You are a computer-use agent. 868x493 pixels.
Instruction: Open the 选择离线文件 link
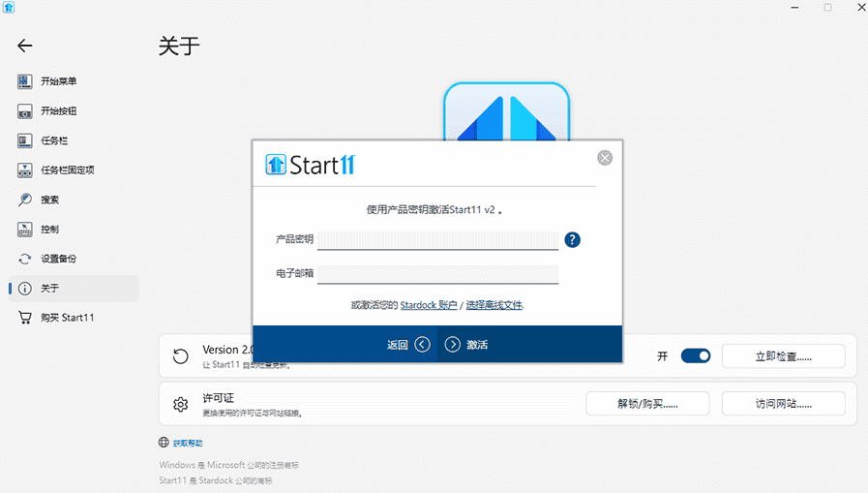[x=494, y=305]
